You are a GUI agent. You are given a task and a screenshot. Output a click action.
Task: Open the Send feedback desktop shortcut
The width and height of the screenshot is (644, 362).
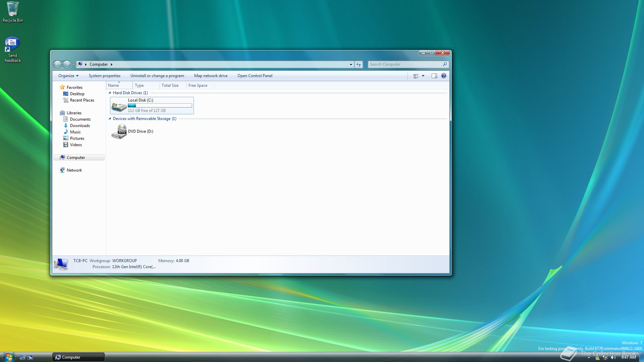(12, 50)
